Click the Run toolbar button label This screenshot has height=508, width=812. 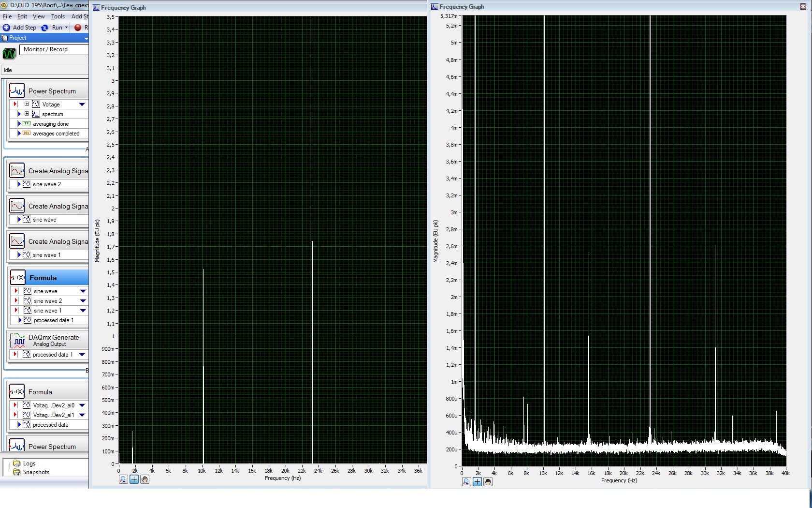point(57,28)
